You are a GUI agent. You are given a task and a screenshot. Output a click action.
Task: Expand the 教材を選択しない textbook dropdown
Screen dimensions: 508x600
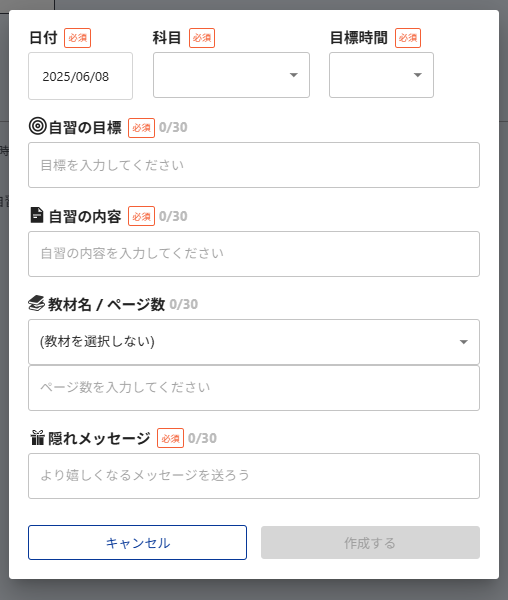tap(254, 342)
